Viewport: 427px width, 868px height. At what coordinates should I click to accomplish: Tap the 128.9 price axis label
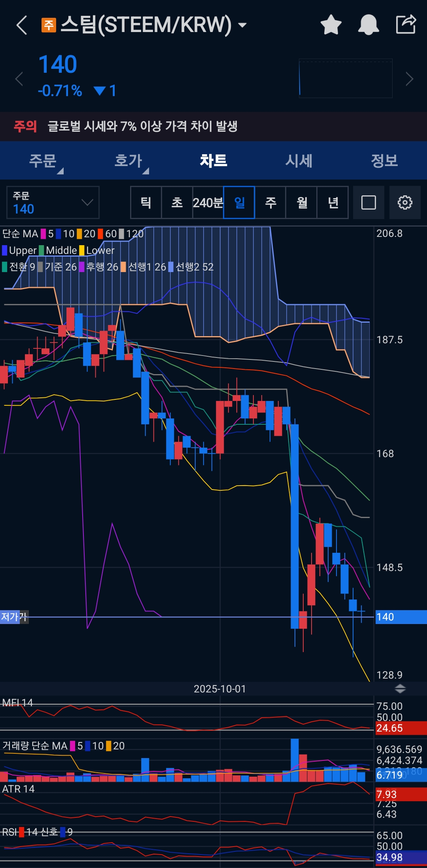pyautogui.click(x=389, y=675)
